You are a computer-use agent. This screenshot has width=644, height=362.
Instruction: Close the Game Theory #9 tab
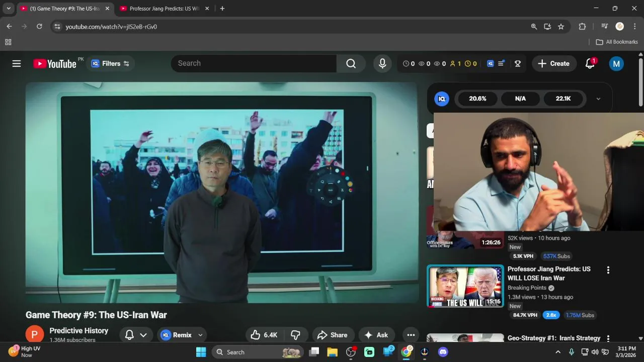tap(107, 9)
